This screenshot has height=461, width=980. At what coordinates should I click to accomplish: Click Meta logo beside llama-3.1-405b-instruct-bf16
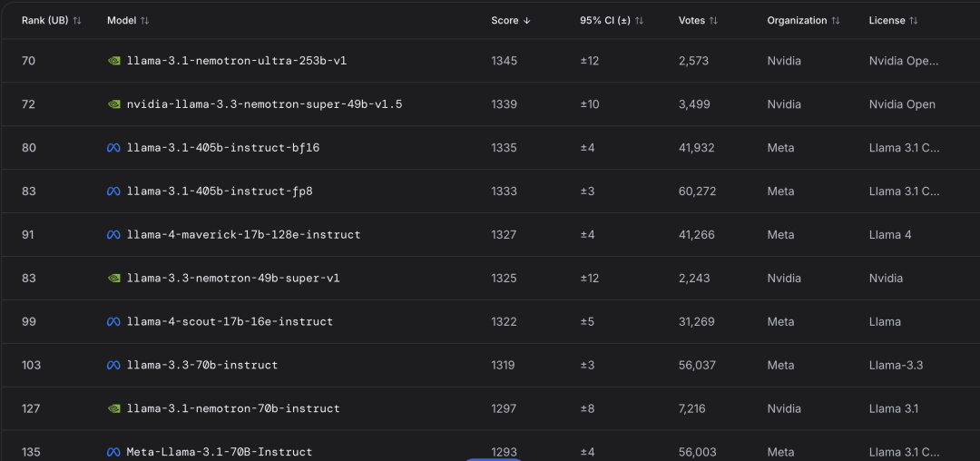coord(113,148)
